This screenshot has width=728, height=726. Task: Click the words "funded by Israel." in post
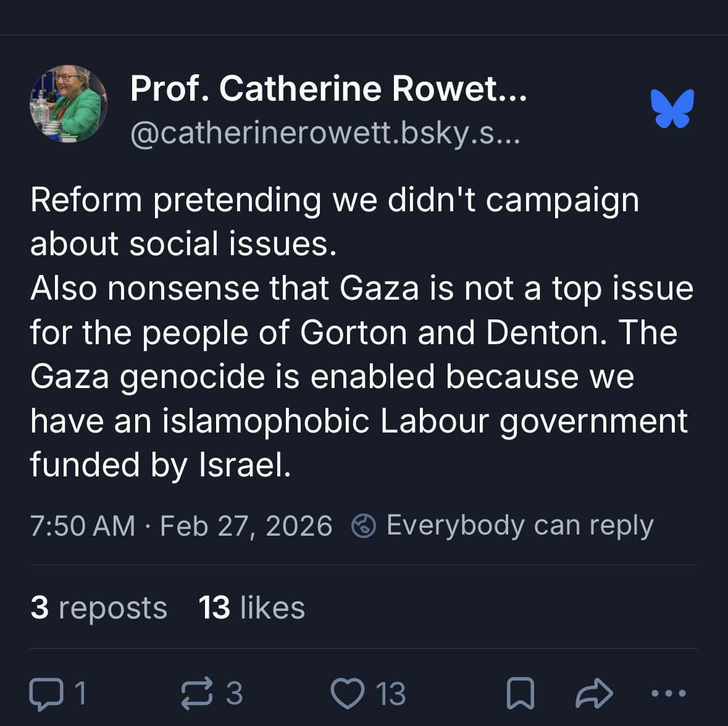click(x=160, y=464)
